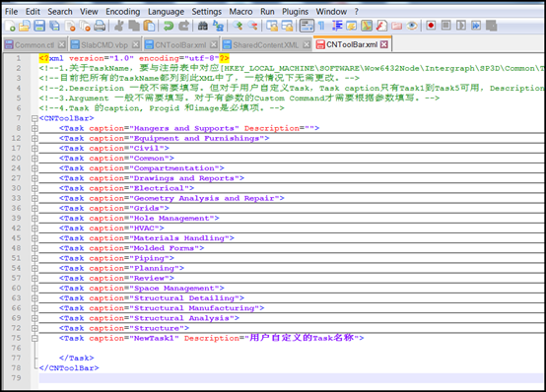
Task: Close the current document via toolbar Close icon
Action: 70,26
